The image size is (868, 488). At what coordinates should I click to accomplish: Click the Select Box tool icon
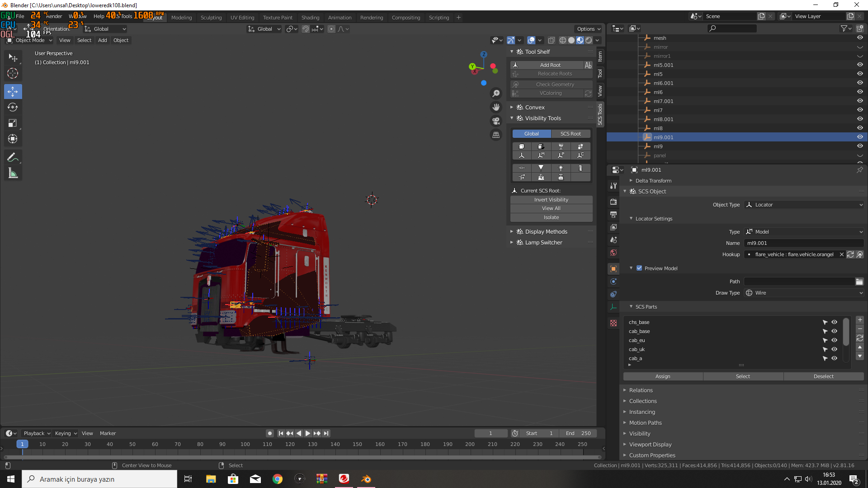coord(13,58)
